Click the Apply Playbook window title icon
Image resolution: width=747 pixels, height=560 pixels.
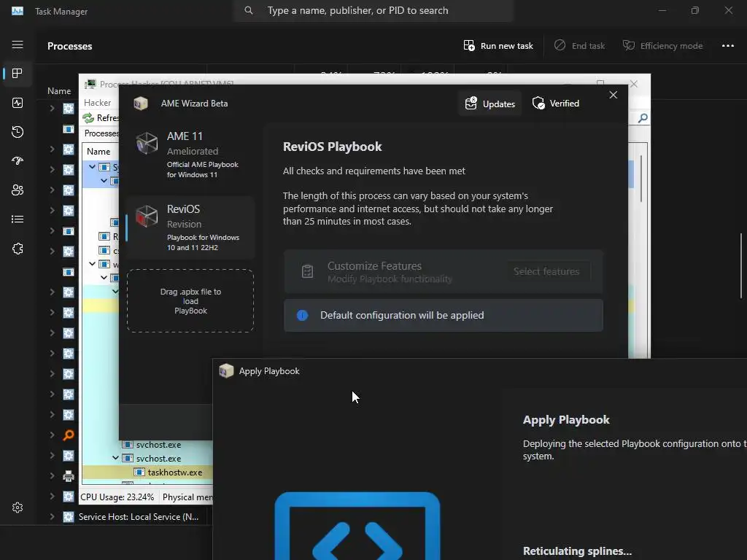click(226, 371)
